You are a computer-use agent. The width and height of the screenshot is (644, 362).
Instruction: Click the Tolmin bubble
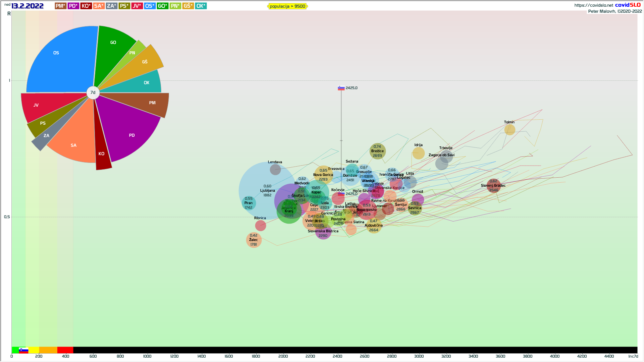(509, 129)
